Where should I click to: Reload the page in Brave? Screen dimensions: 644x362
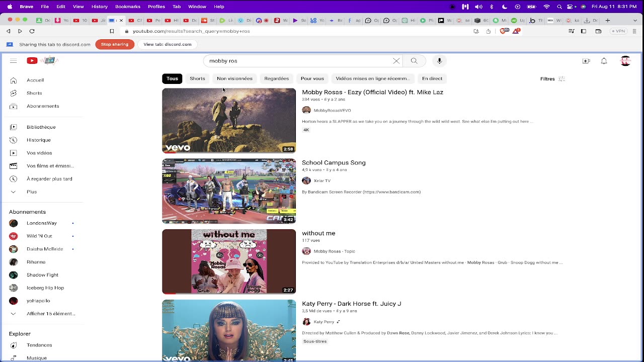[x=32, y=31]
